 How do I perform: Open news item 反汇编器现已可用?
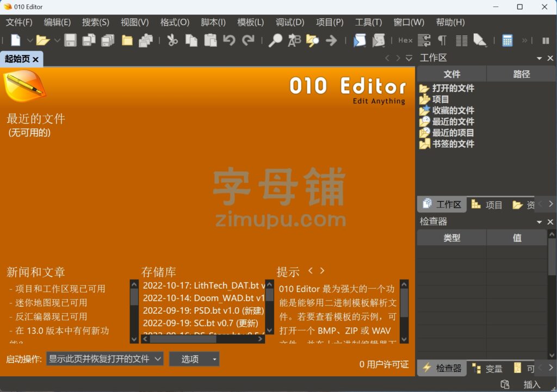(51, 316)
